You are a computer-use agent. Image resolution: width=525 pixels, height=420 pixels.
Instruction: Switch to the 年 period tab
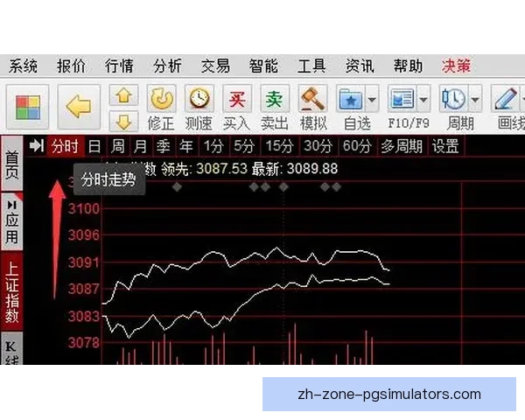coord(186,146)
